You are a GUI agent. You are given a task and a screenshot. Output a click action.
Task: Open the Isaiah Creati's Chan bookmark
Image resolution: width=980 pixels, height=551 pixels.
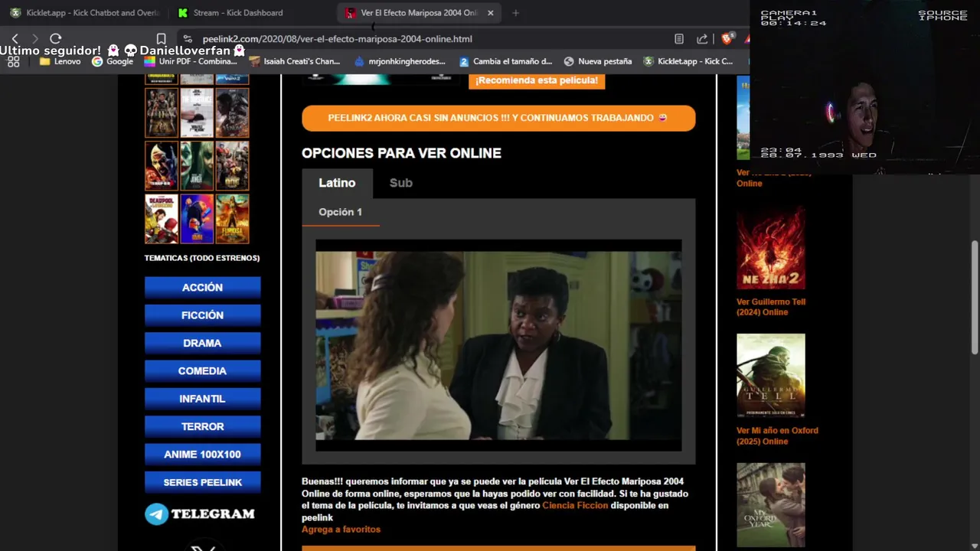click(x=295, y=61)
